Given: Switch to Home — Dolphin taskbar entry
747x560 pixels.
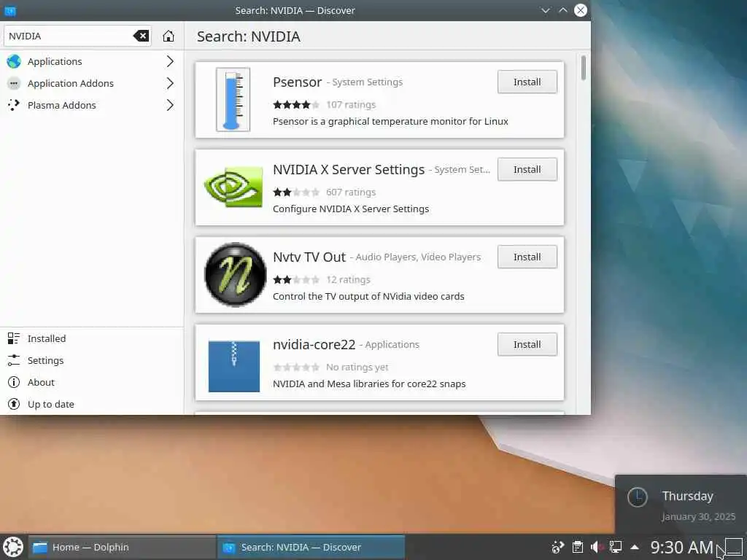Looking at the screenshot, I should [123, 547].
